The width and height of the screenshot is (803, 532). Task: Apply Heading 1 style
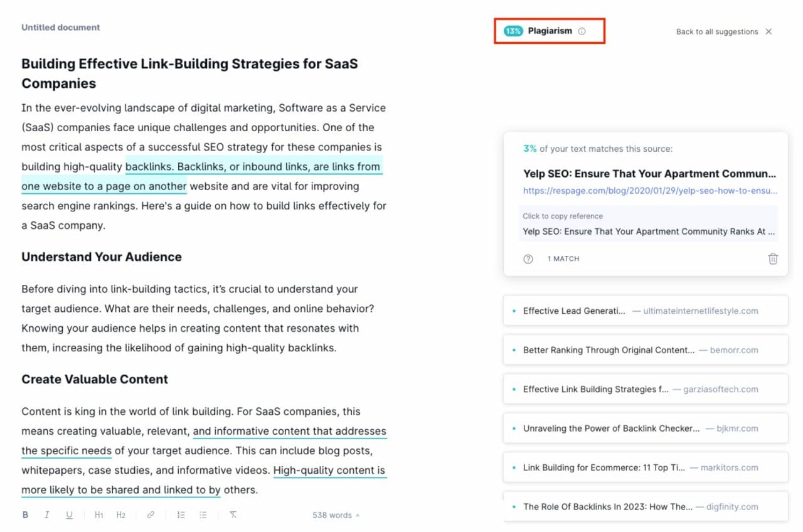coord(98,514)
